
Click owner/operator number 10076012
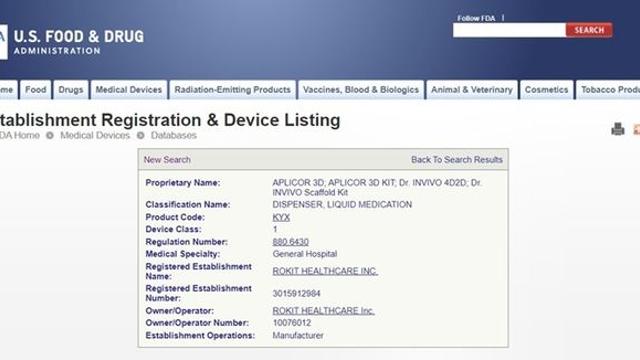point(292,323)
